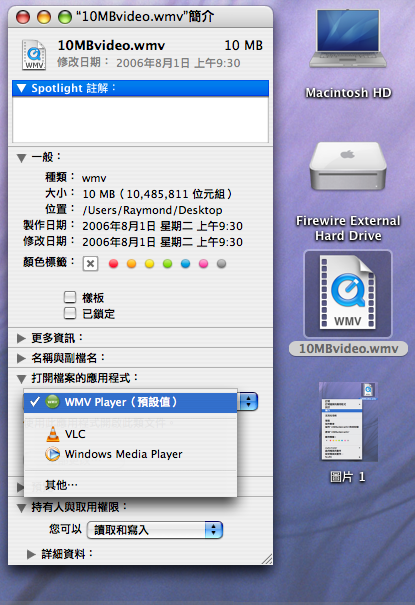Image resolution: width=415 pixels, height=605 pixels.
Task: Apply the blue color label
Action: click(186, 264)
